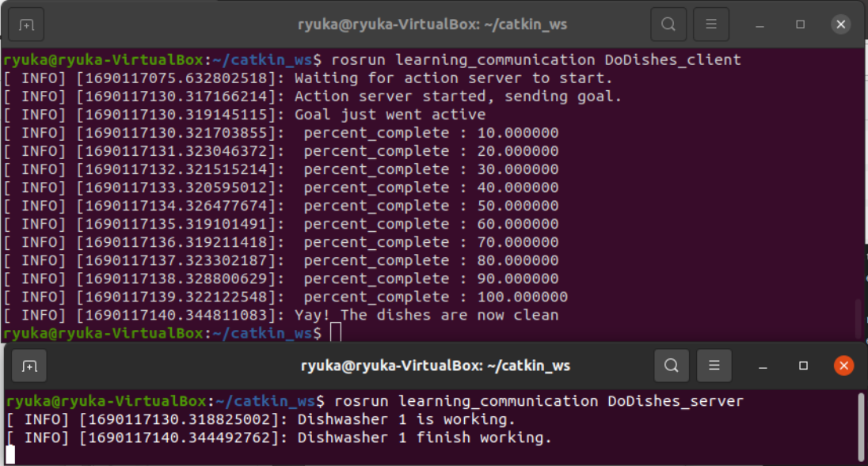This screenshot has height=466, width=868.
Task: Click the block cursor in the lower terminal
Action: pyautogui.click(x=10, y=454)
